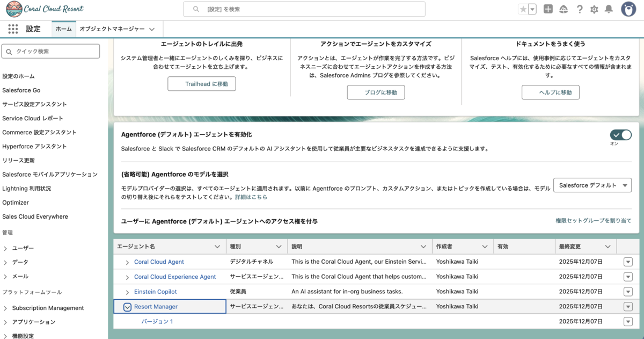This screenshot has height=339, width=644.
Task: Open favorites star icon
Action: 523,9
